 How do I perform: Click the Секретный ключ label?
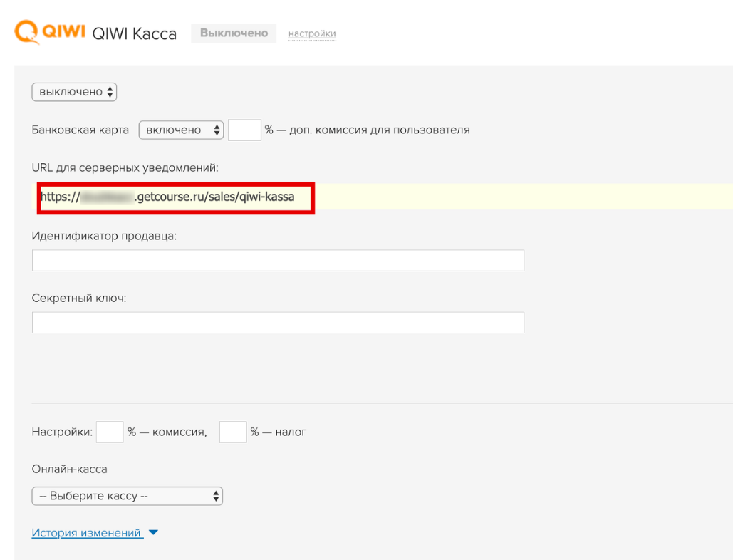tap(79, 299)
